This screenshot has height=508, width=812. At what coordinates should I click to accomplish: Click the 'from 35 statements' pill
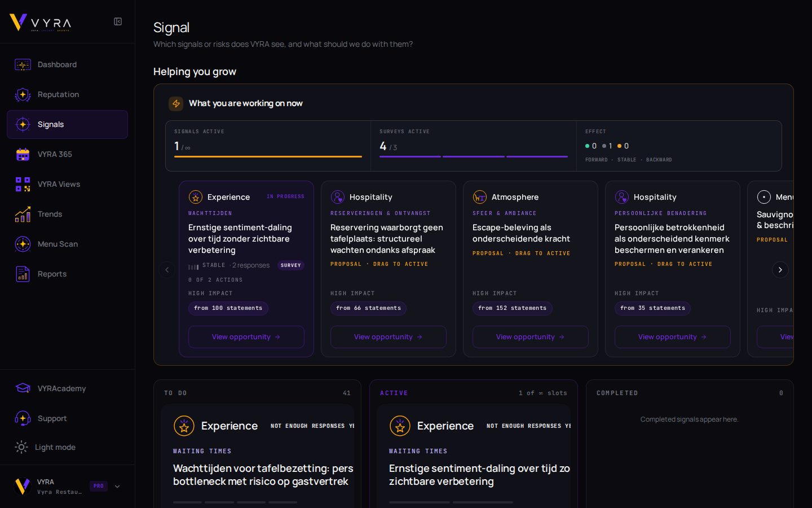click(x=652, y=308)
